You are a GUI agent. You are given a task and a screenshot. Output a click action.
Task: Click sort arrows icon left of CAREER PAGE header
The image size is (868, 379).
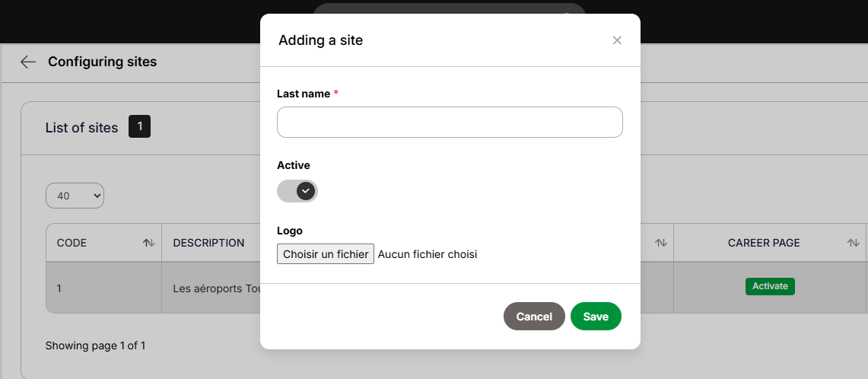click(660, 243)
